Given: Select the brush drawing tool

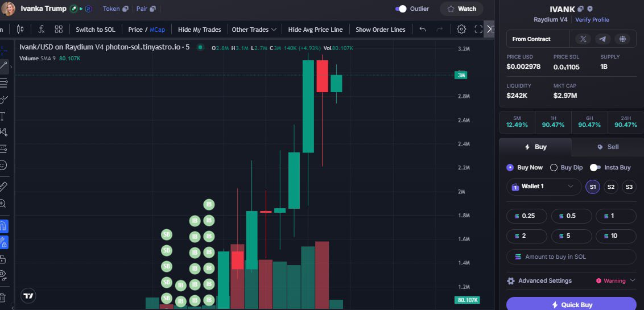Looking at the screenshot, I should pyautogui.click(x=3, y=100).
